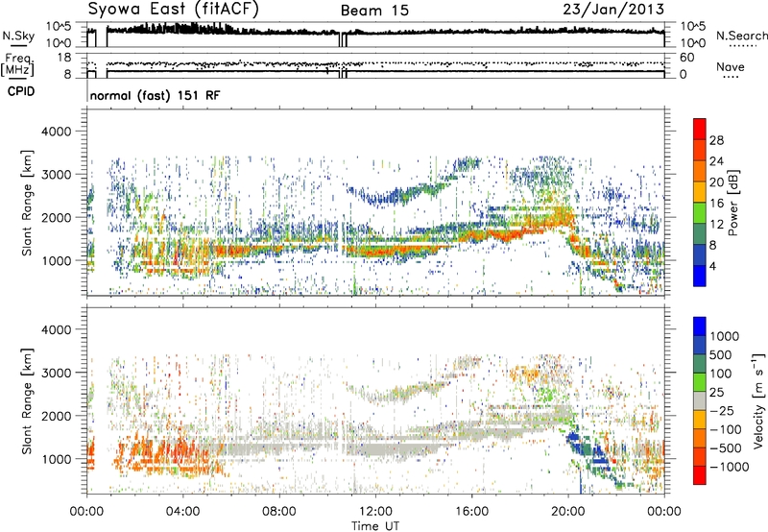Click 'normal (fast) 151 RF' text
768x532 pixels.
155,95
